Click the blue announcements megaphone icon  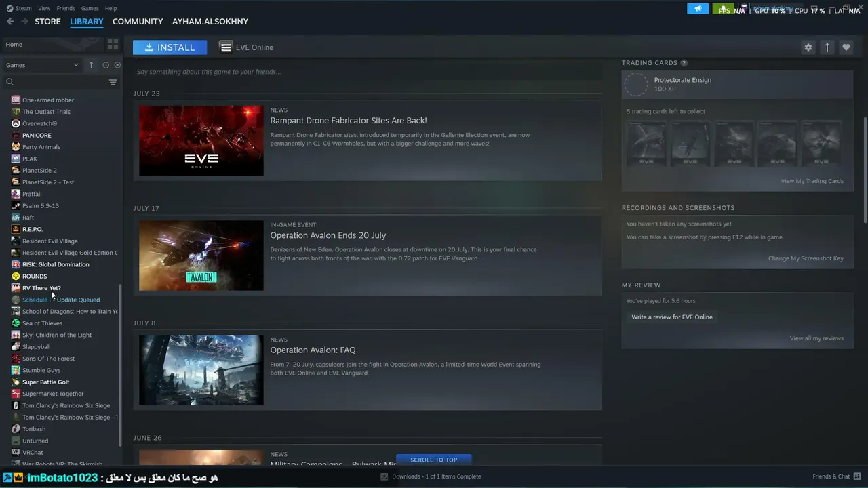click(698, 9)
